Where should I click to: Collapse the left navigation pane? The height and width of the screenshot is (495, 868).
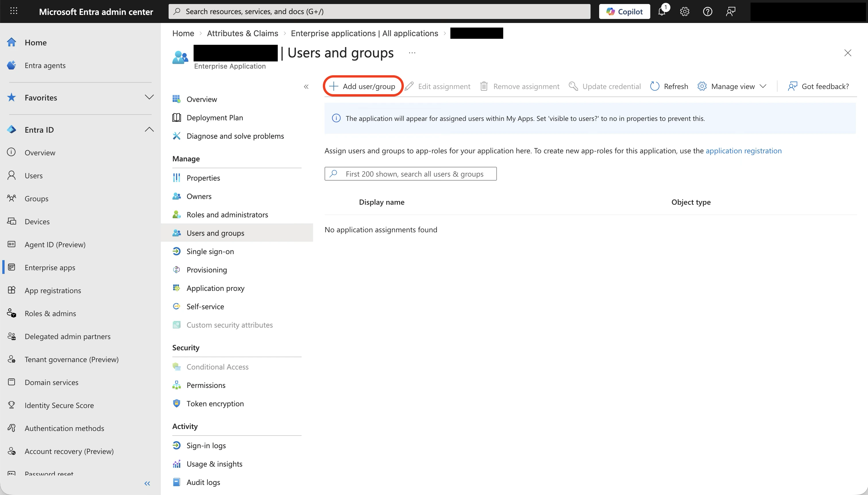(x=147, y=484)
